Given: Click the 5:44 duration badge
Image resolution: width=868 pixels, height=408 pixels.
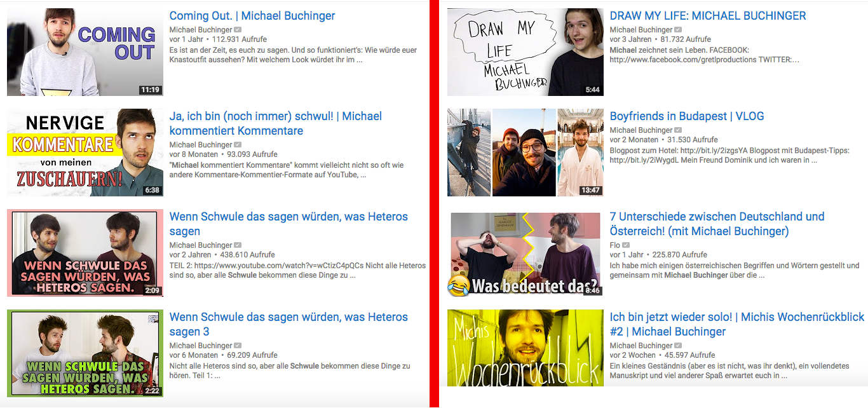Looking at the screenshot, I should pos(593,90).
